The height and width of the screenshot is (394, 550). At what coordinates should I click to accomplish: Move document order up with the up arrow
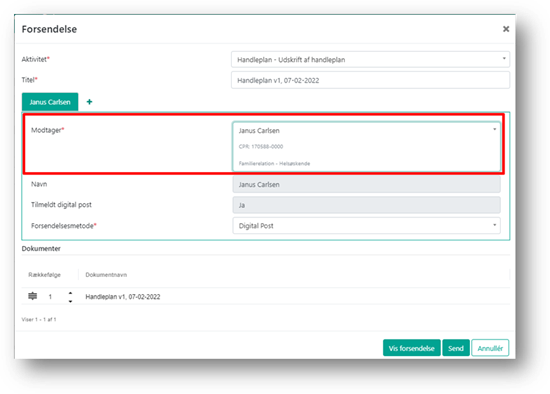pos(71,293)
